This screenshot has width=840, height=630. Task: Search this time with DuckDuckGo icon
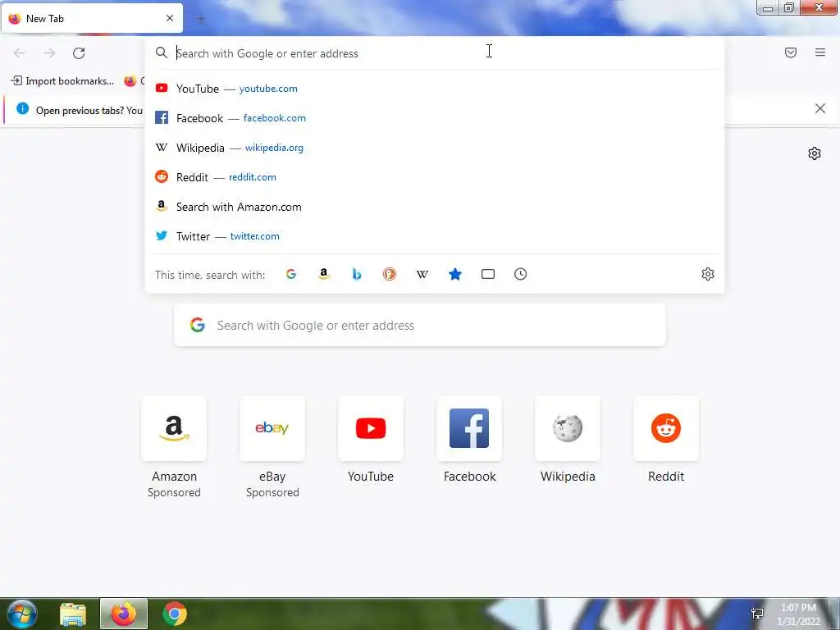(x=390, y=274)
